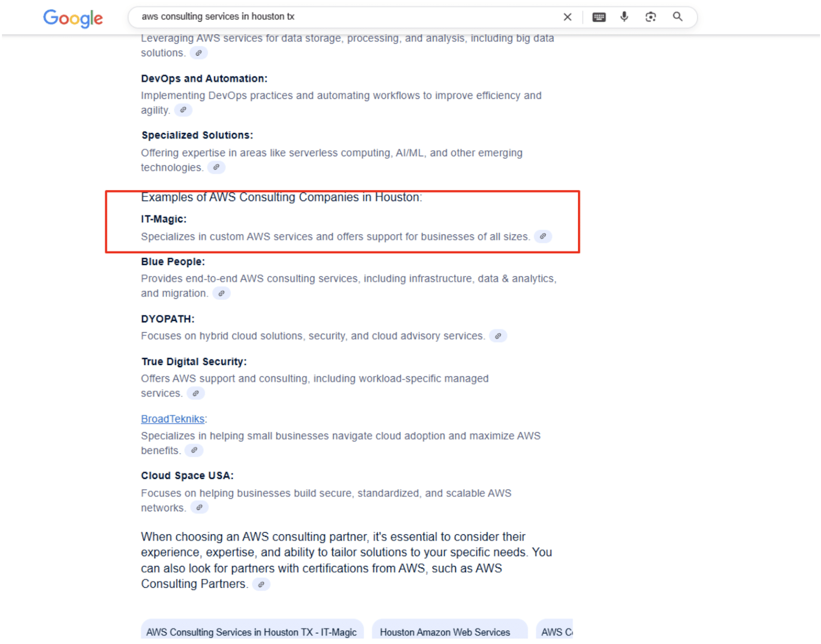Open source link icon after 'efficiency and agility.'
The width and height of the screenshot is (821, 644).
click(x=183, y=110)
